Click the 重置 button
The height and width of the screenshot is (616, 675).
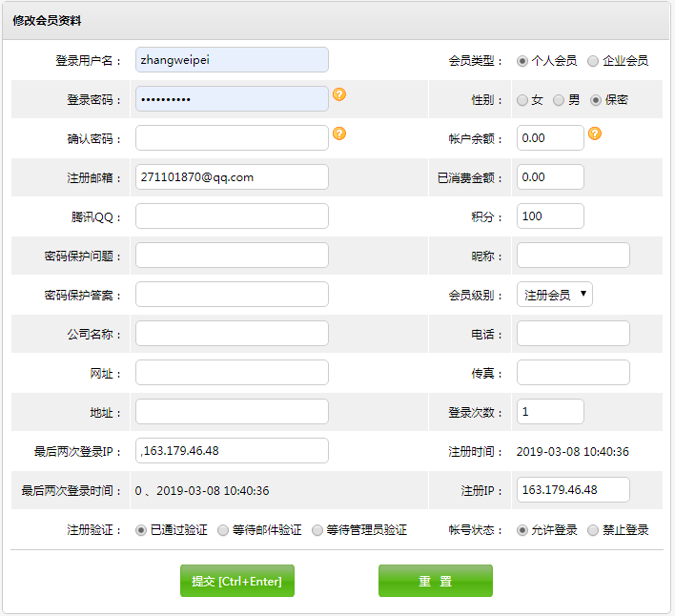[435, 581]
